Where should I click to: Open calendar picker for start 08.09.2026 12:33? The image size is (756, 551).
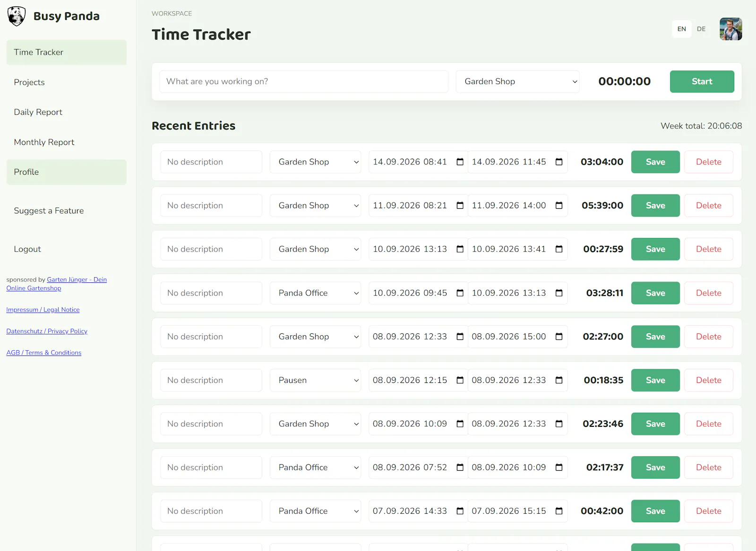click(460, 337)
